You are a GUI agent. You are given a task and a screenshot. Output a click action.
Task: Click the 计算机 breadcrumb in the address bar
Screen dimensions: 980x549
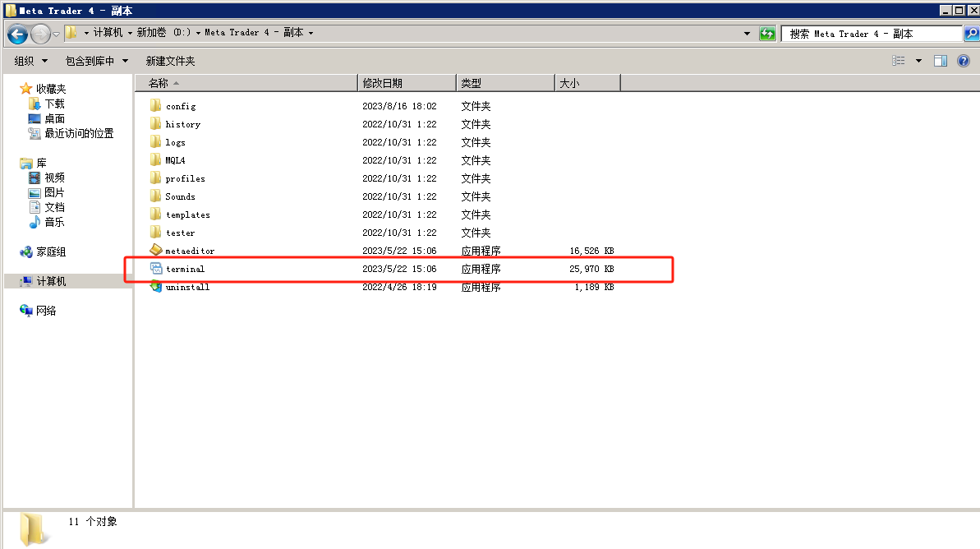(x=108, y=33)
